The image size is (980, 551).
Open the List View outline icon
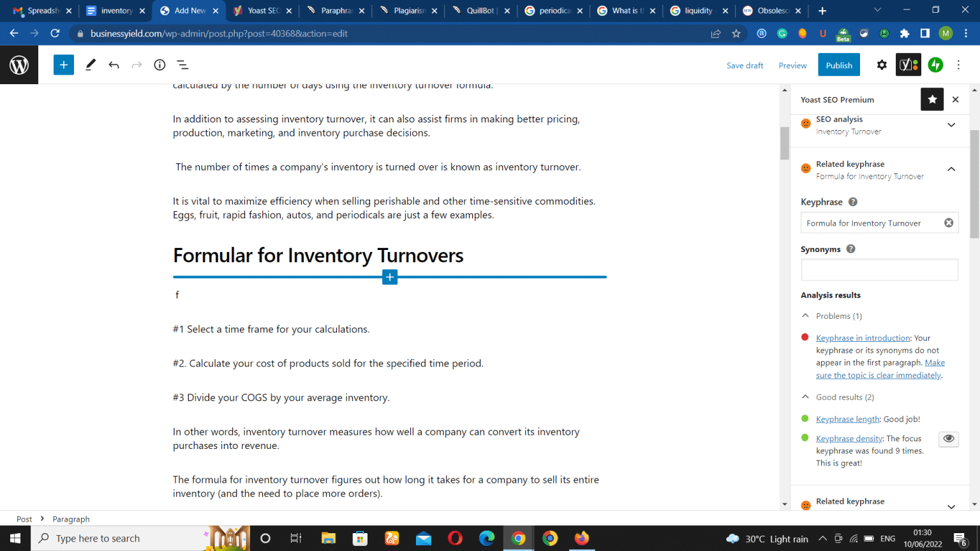coord(182,65)
